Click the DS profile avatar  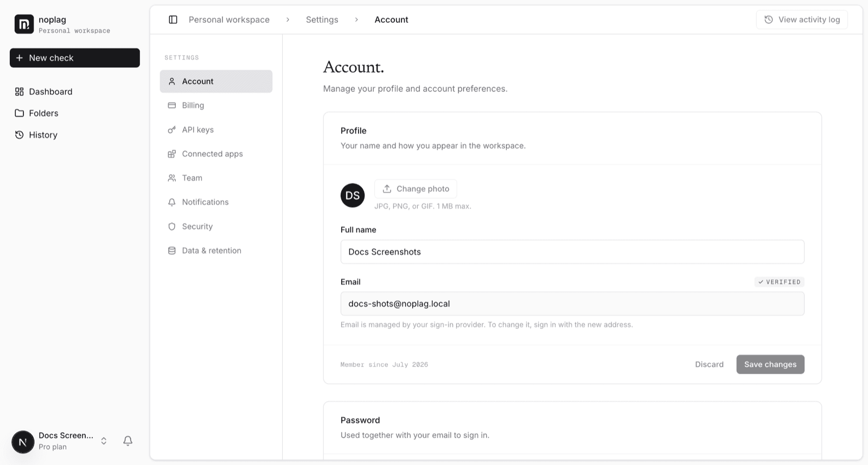coord(353,195)
